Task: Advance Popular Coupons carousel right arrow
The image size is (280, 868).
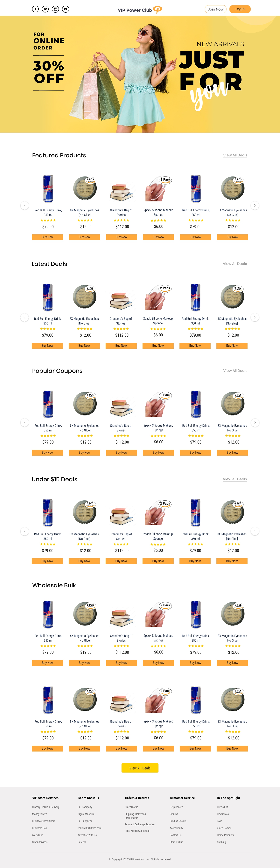Action: coord(255,423)
